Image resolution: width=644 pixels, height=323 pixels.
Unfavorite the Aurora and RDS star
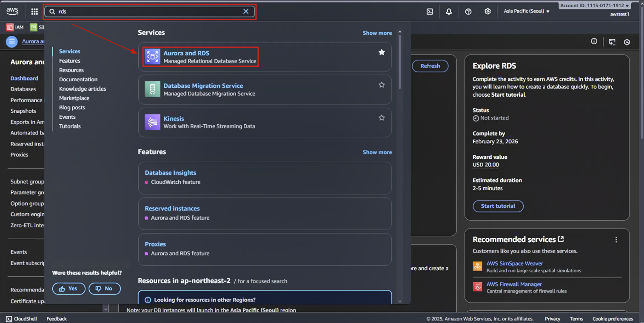pyautogui.click(x=382, y=52)
